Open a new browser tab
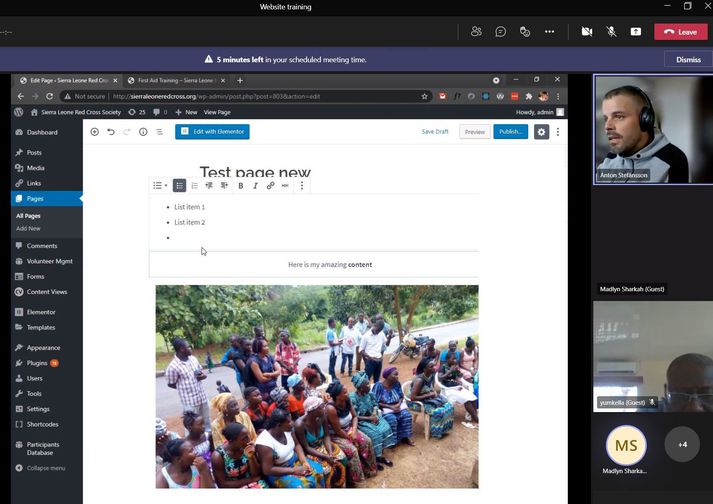Screen dimensions: 713x504 click(240, 81)
